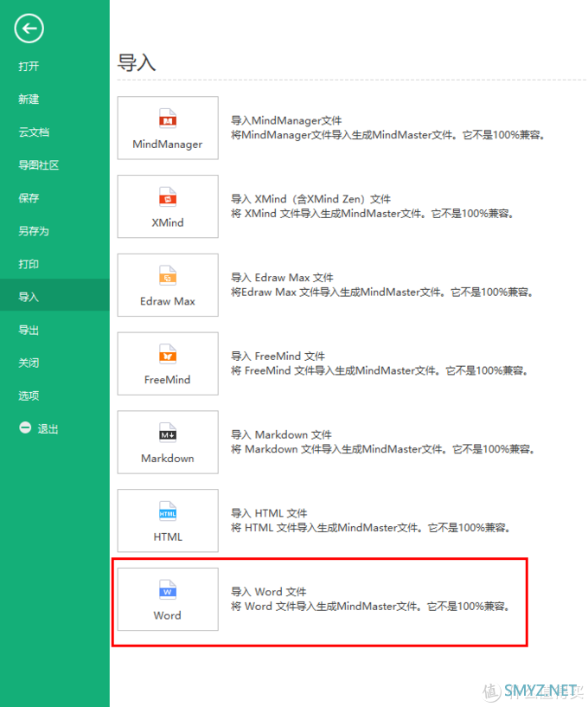Click the Edraw Max button label
Image resolution: width=588 pixels, height=707 pixels.
pyautogui.click(x=168, y=301)
